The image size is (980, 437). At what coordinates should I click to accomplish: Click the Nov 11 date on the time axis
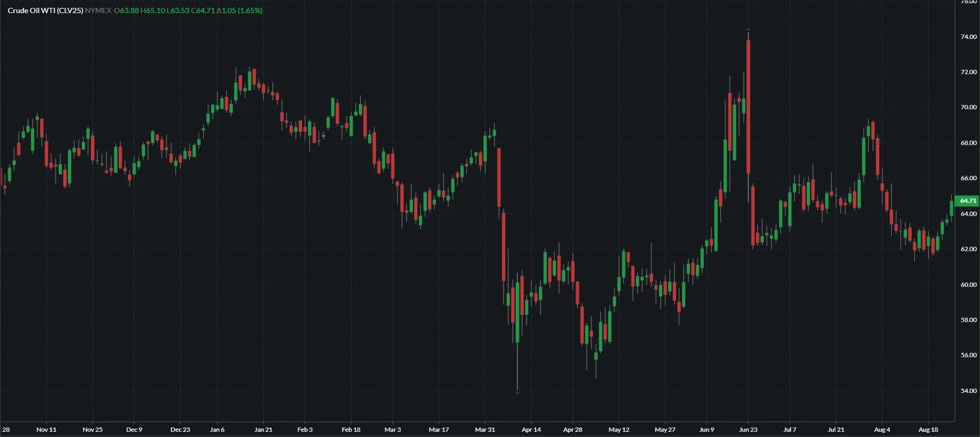tap(46, 430)
